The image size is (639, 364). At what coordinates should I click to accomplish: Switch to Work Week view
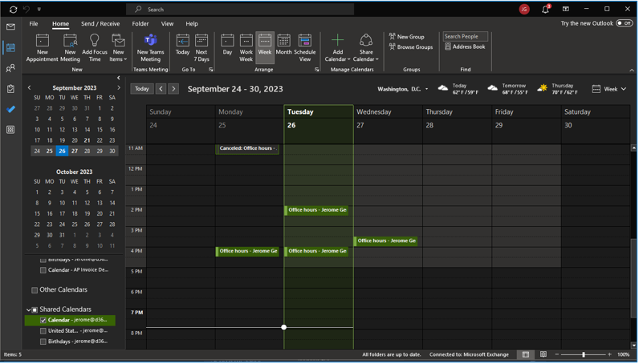[x=246, y=47]
